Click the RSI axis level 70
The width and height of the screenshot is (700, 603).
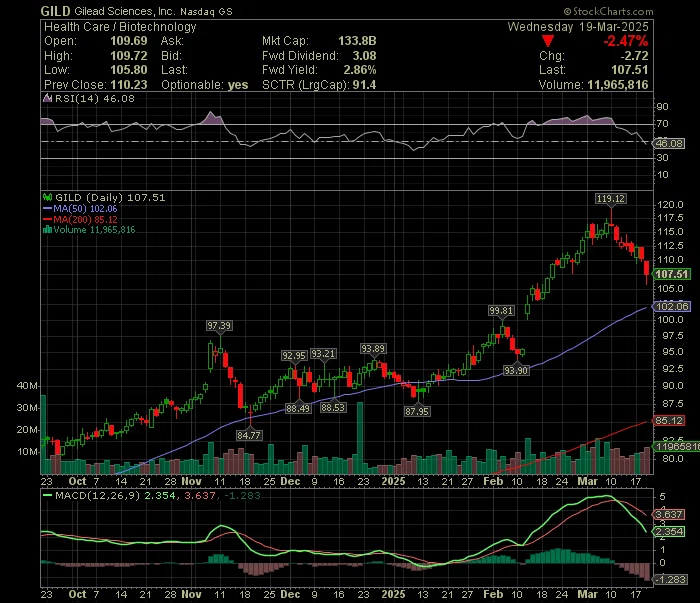[x=662, y=124]
